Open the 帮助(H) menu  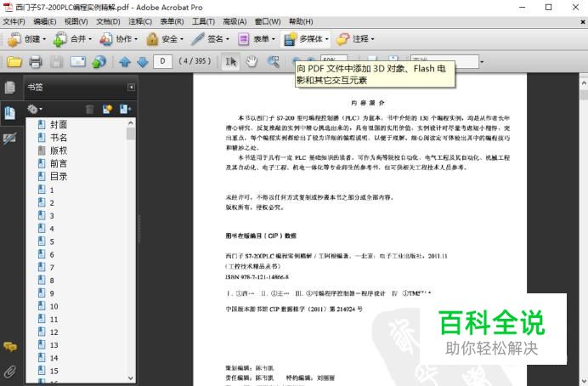coord(301,22)
